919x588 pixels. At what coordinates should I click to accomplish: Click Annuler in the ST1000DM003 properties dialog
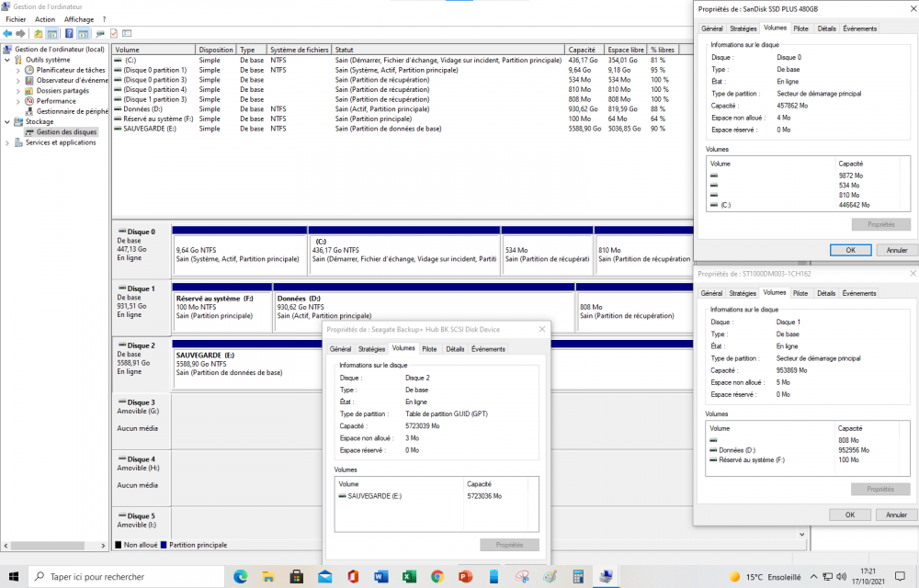pos(896,514)
